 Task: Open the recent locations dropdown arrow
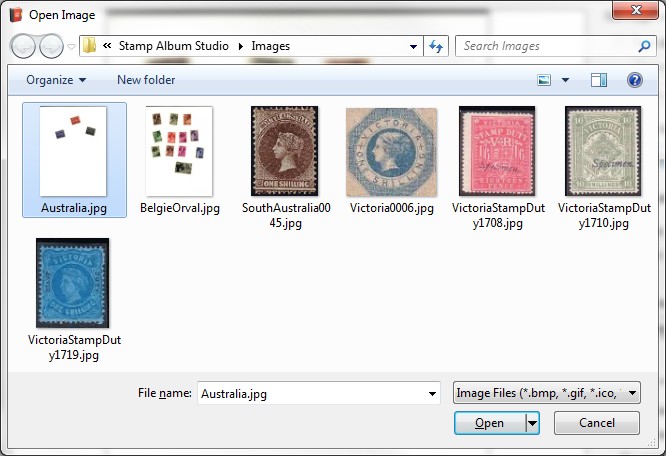pos(71,47)
